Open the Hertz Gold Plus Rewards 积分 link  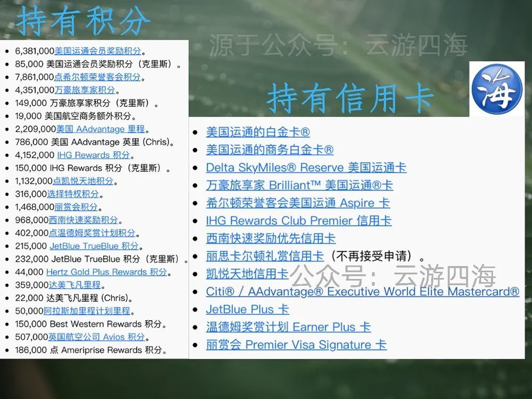106,272
